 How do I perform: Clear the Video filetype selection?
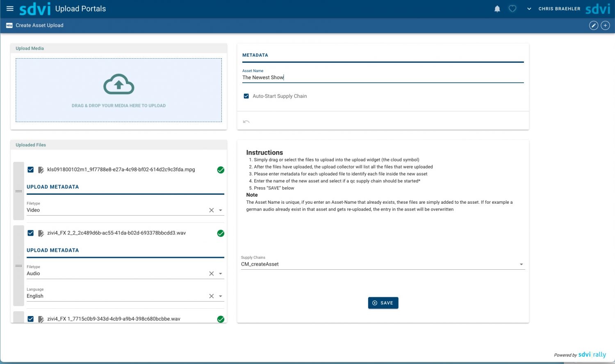pyautogui.click(x=212, y=210)
